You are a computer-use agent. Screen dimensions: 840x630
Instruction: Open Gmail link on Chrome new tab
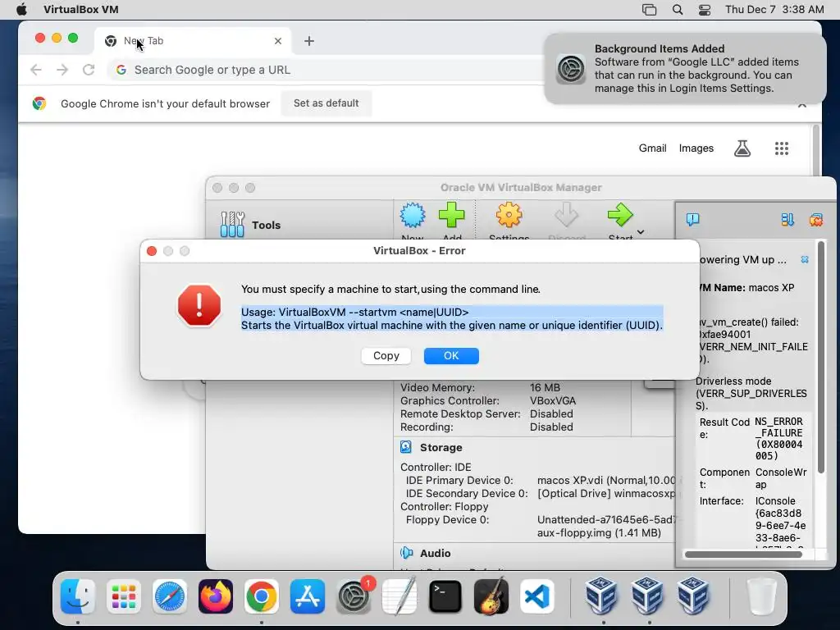(x=652, y=148)
